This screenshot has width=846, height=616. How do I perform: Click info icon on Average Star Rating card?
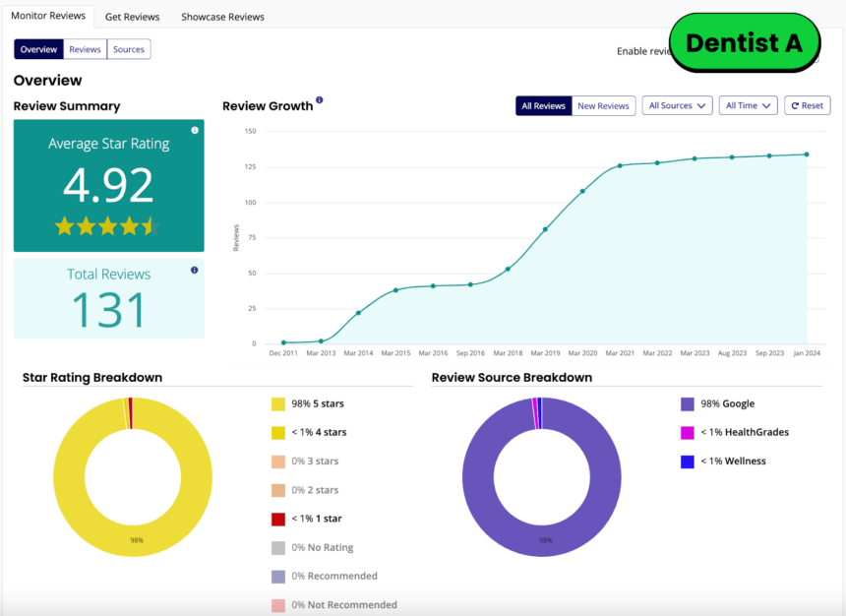click(x=195, y=130)
